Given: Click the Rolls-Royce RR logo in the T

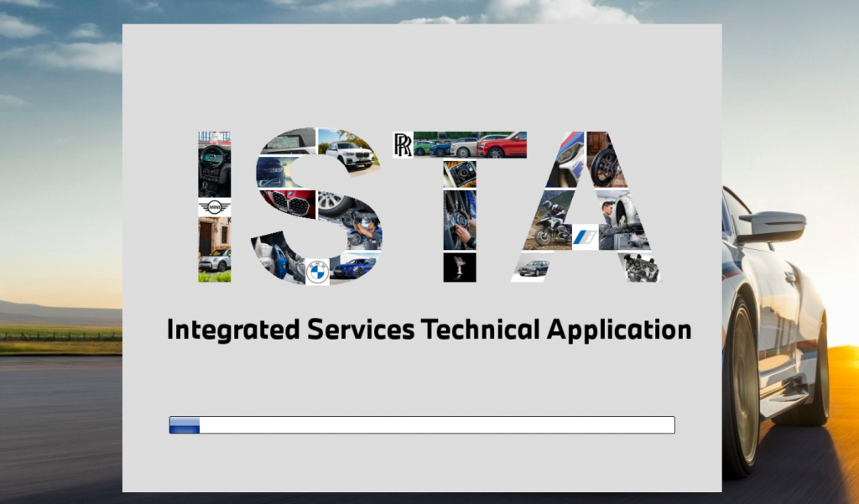Looking at the screenshot, I should tap(403, 144).
